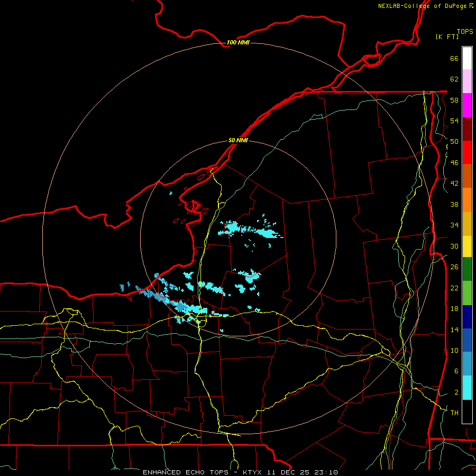Click the 42 label on the legend
This screenshot has height=476, width=476.
click(x=454, y=184)
